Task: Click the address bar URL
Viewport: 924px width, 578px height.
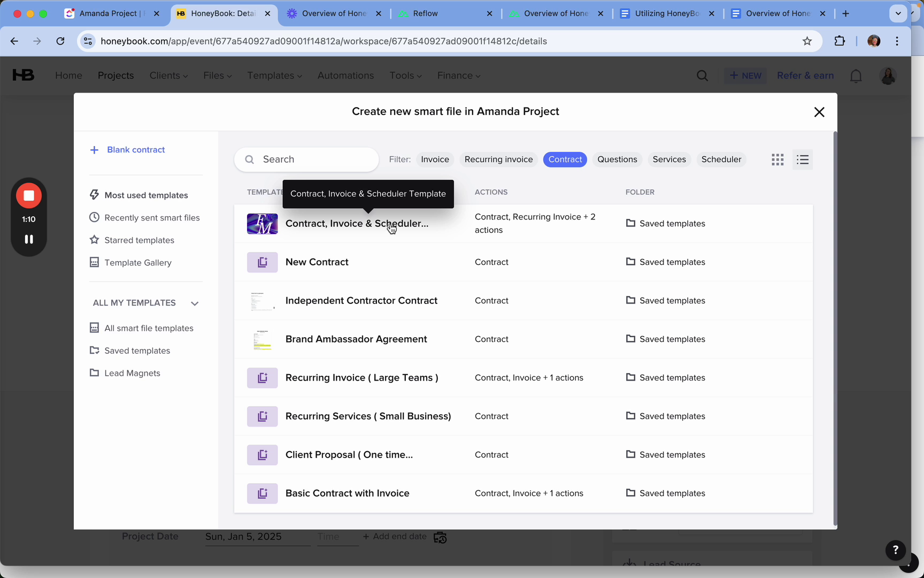Action: 324,41
